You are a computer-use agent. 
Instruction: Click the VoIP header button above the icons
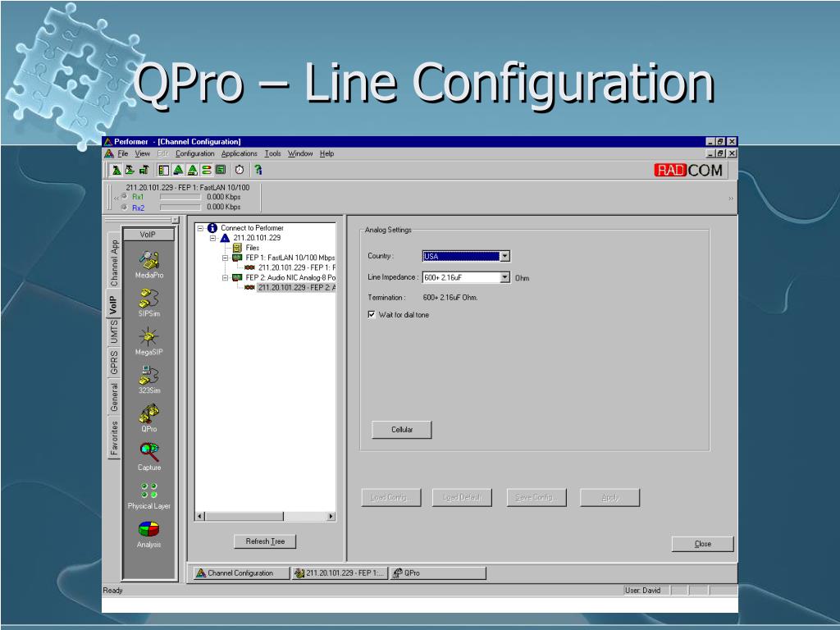[x=148, y=235]
